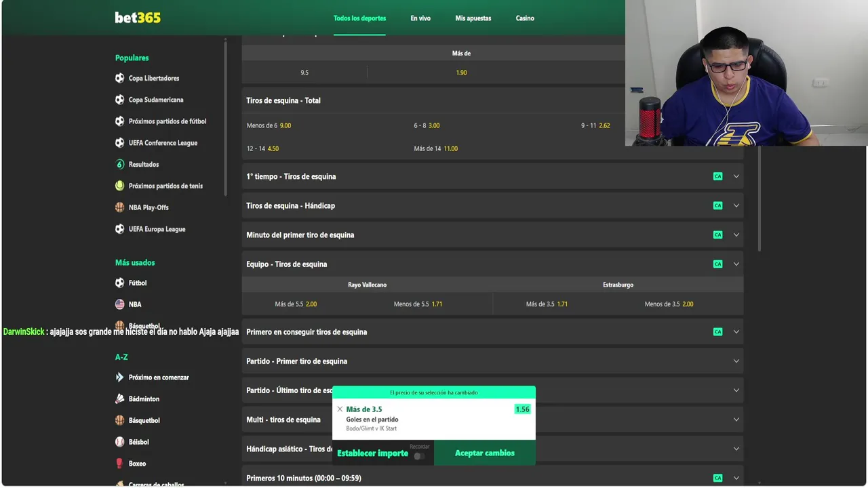Click CA badge on Tiros de esquina - Hándicap

coord(717,205)
